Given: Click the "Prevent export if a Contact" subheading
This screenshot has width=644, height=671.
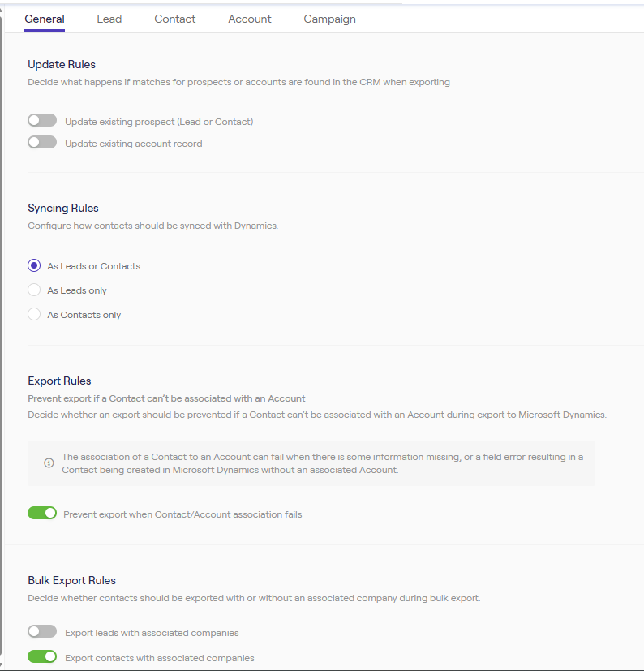Looking at the screenshot, I should (166, 398).
